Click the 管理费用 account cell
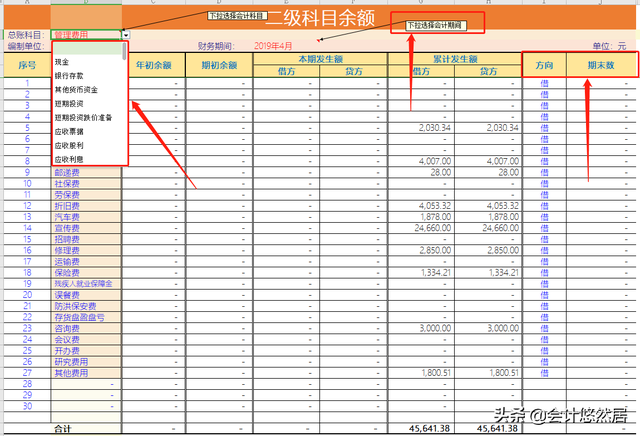Image resolution: width=640 pixels, height=436 pixels. pyautogui.click(x=86, y=35)
